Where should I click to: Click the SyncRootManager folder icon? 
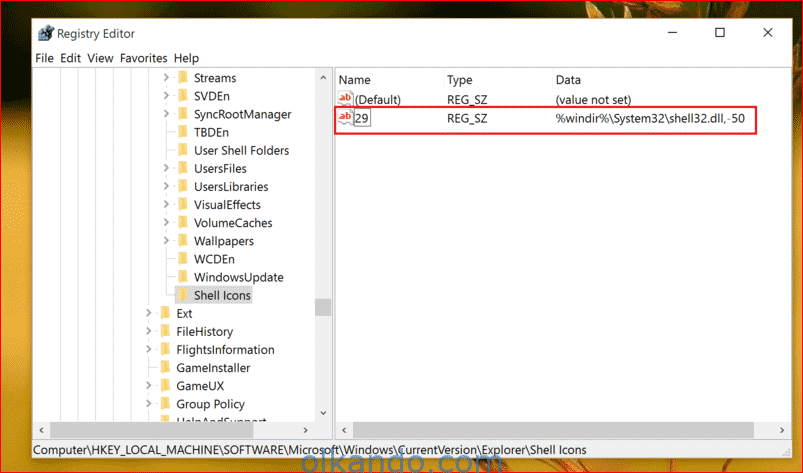[182, 114]
